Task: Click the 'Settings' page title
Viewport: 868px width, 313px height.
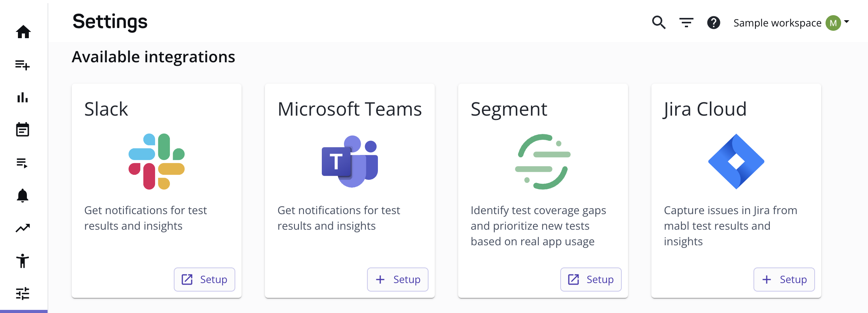Action: [110, 22]
